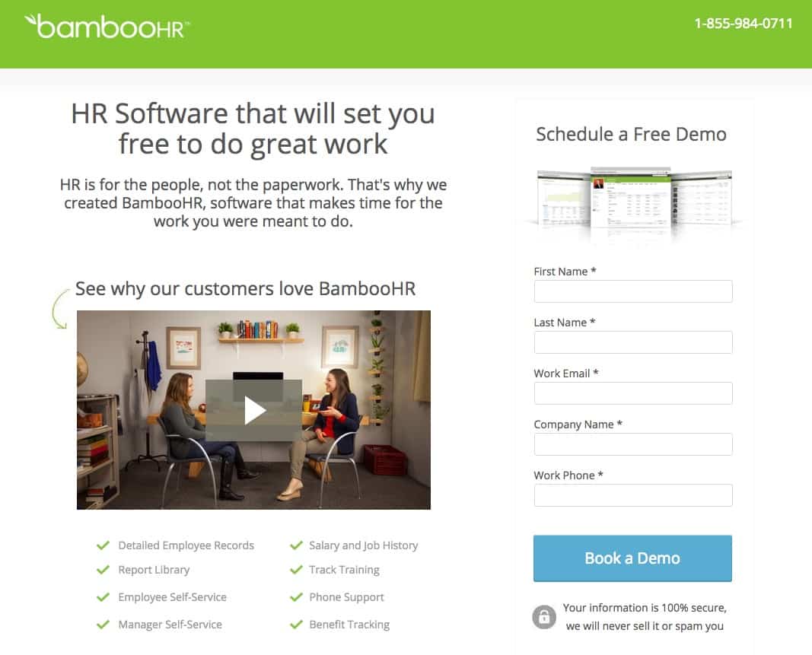812x655 pixels.
Task: Click the checkmark beside Detailed Employee Records
Action: [x=103, y=545]
